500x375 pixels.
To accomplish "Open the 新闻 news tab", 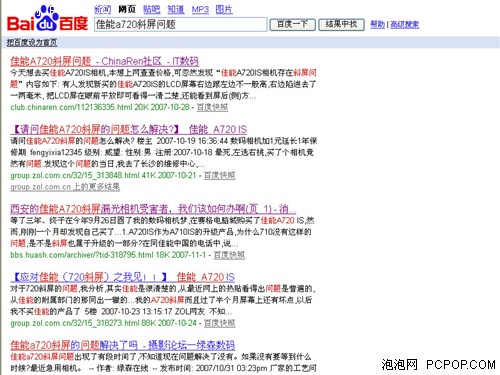I will 102,9.
